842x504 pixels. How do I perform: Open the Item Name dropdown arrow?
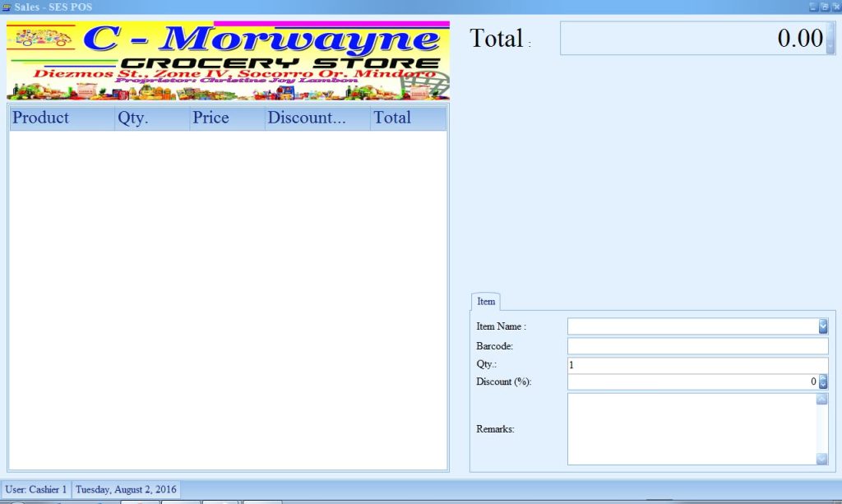click(823, 326)
